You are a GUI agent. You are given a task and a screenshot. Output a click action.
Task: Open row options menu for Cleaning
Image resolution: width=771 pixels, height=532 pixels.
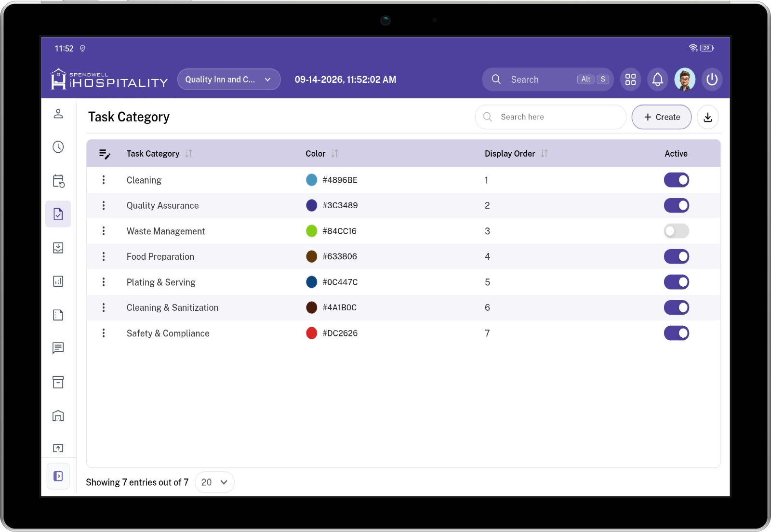[x=104, y=180]
